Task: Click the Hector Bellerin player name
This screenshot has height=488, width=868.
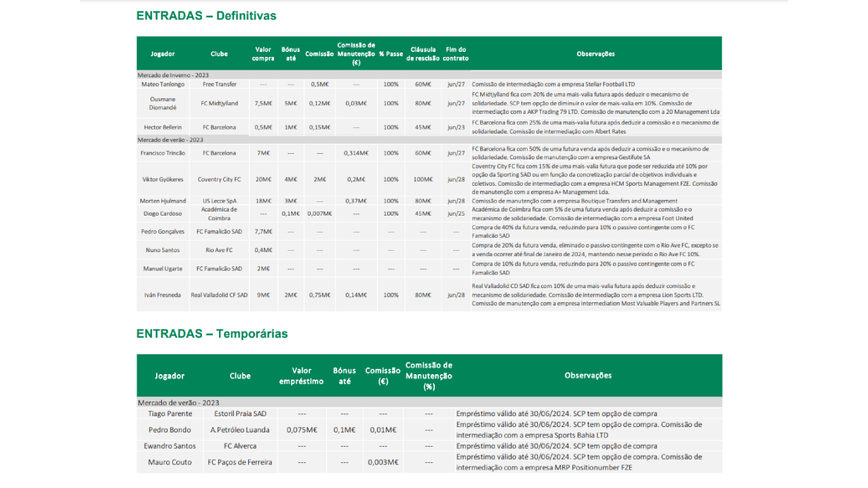Action: [x=163, y=127]
